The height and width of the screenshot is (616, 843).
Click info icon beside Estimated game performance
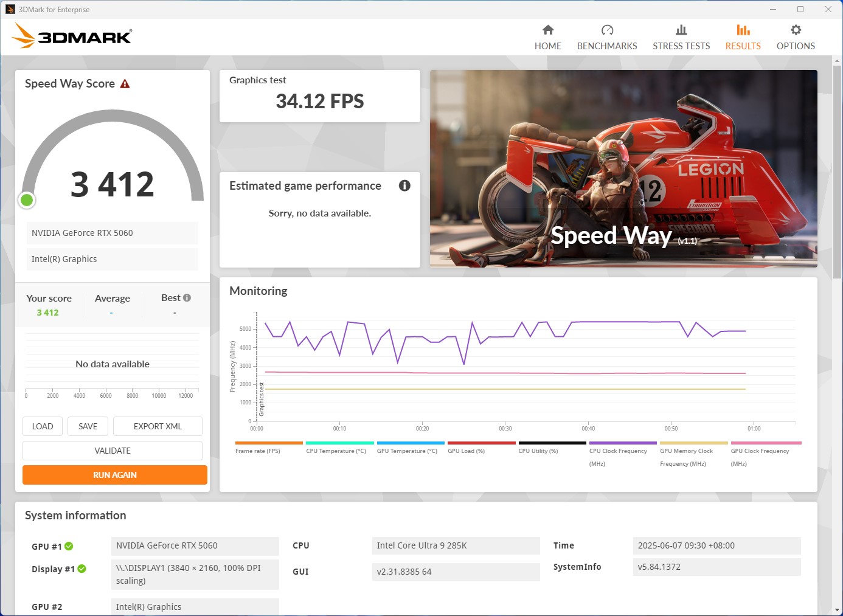tap(404, 185)
